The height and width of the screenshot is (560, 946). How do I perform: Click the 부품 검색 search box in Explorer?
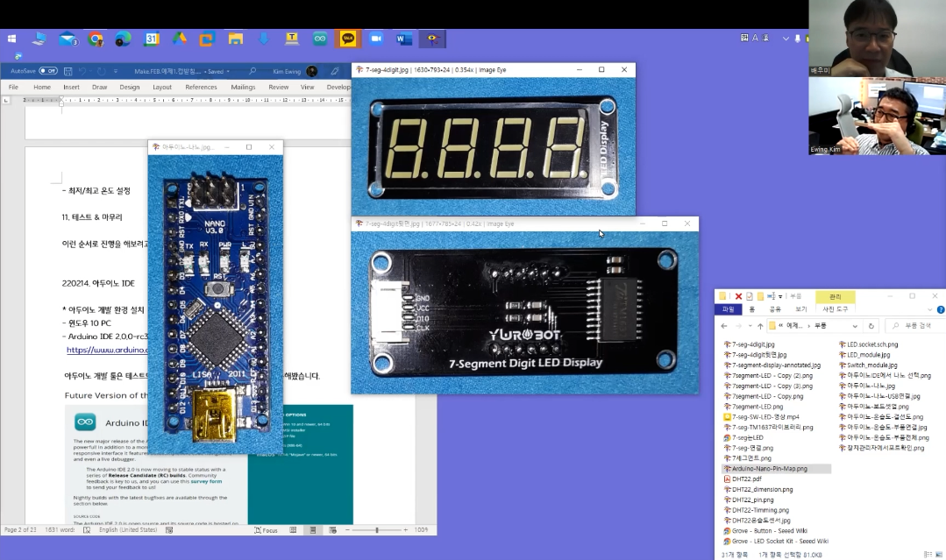916,325
